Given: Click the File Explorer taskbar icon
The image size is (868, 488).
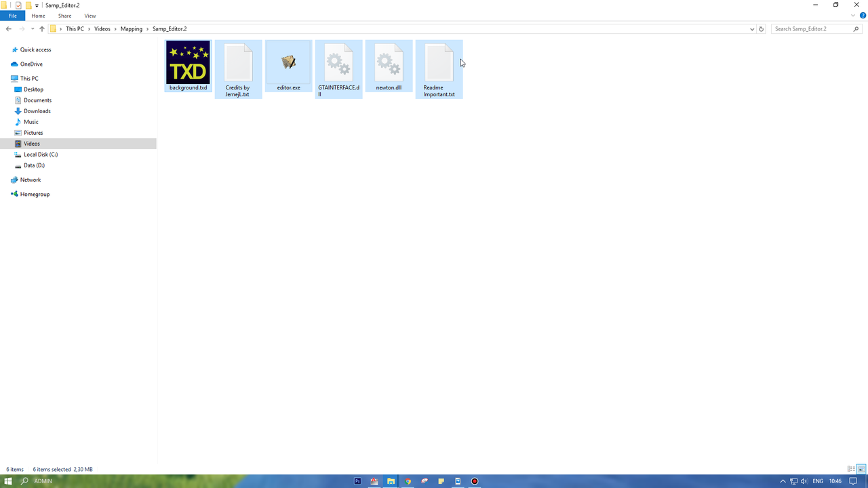Looking at the screenshot, I should [391, 481].
